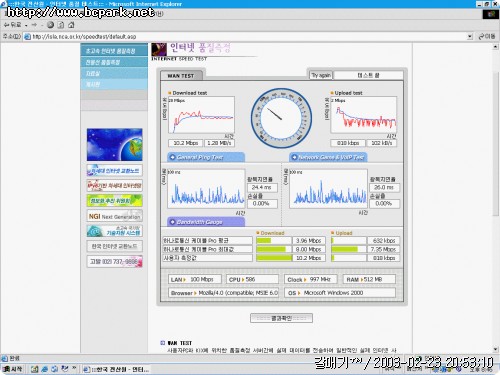Viewport: 500px width, 375px height.
Task: Click the Network Game VoIP latency graph
Action: 328,189
